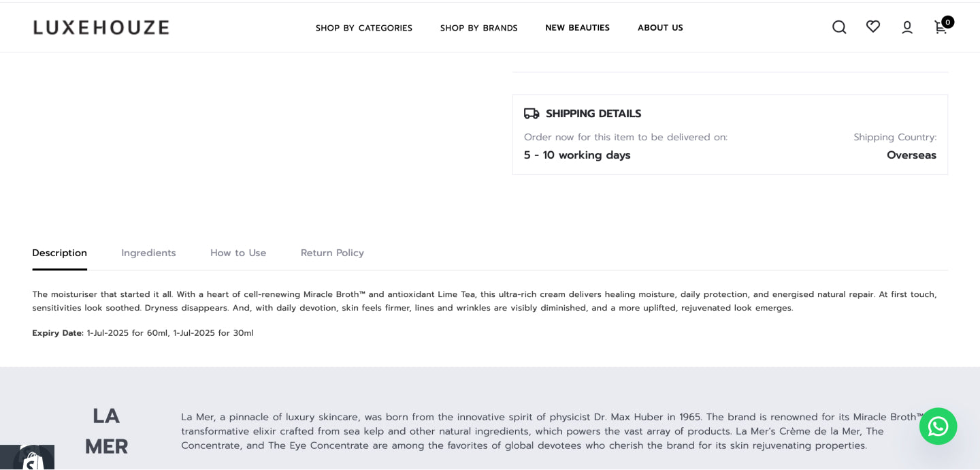The image size is (980, 470).
Task: Open the wishlist heart icon
Action: click(873, 27)
